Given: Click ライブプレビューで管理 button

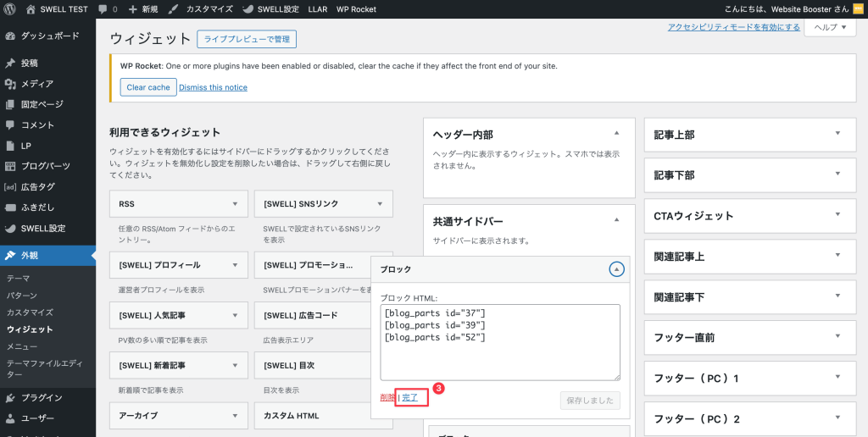Looking at the screenshot, I should pyautogui.click(x=247, y=39).
